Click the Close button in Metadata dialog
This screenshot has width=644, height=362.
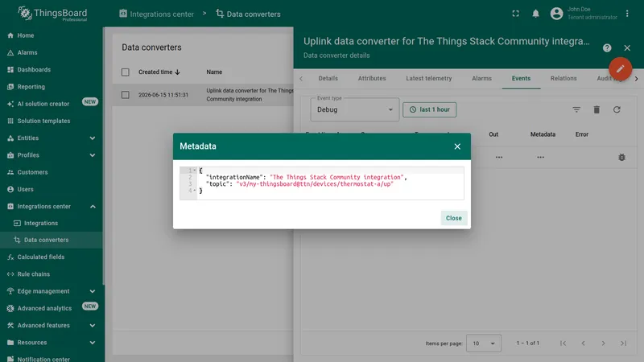[453, 218]
